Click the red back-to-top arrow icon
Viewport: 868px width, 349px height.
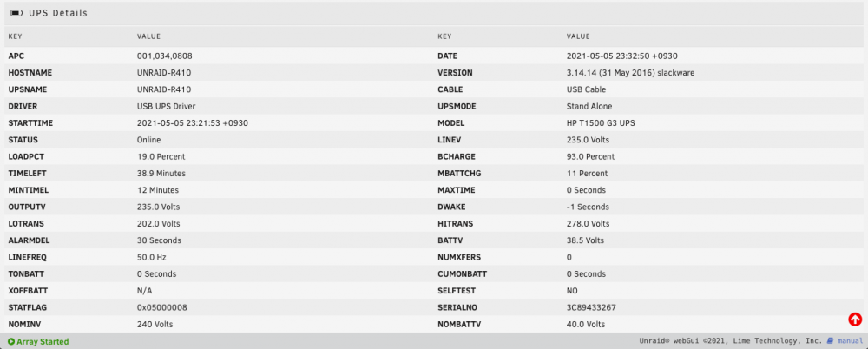855,319
